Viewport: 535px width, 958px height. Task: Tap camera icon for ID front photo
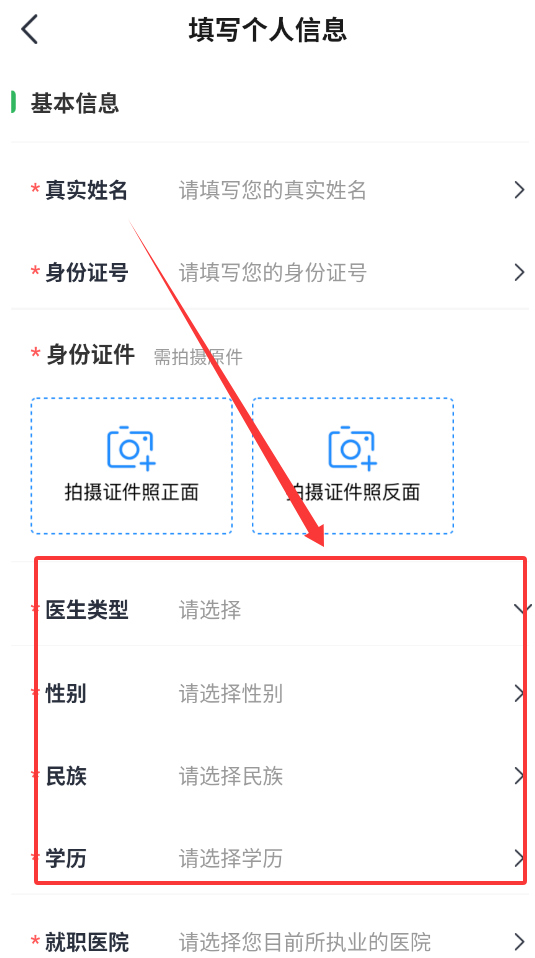point(131,448)
